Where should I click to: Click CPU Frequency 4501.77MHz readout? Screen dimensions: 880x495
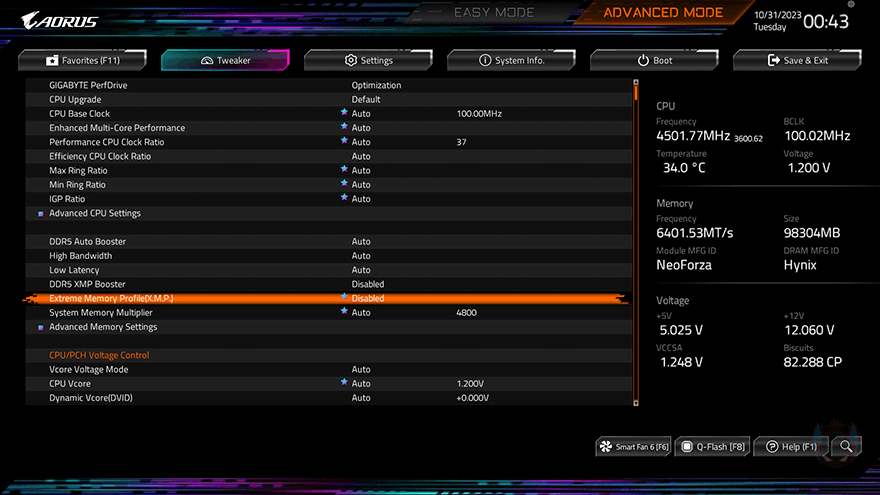click(x=693, y=136)
